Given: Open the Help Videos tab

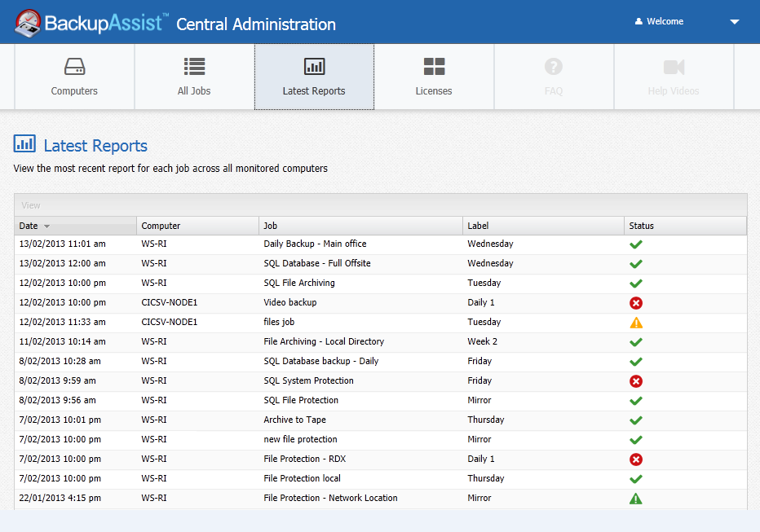Looking at the screenshot, I should click(x=674, y=77).
